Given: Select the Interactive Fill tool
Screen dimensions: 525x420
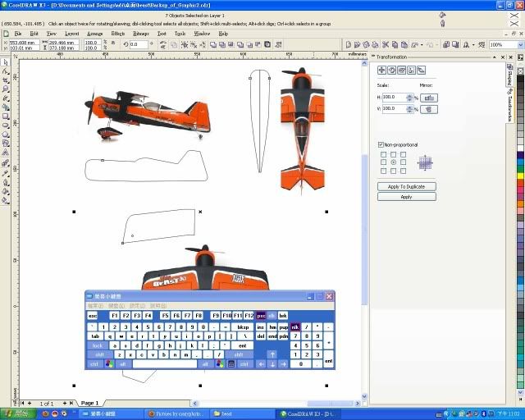Looking at the screenshot, I should 6,201.
